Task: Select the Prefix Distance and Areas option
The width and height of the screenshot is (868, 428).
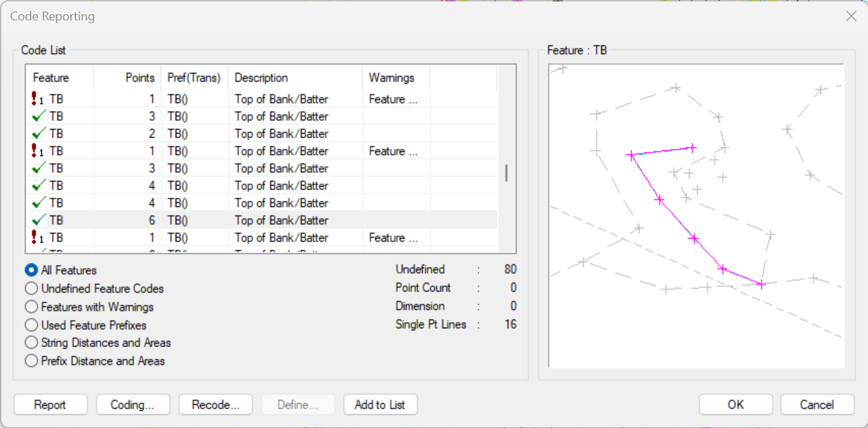Action: pyautogui.click(x=31, y=361)
